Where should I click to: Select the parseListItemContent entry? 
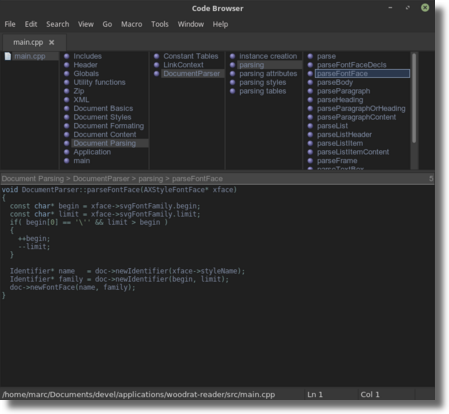(x=353, y=152)
